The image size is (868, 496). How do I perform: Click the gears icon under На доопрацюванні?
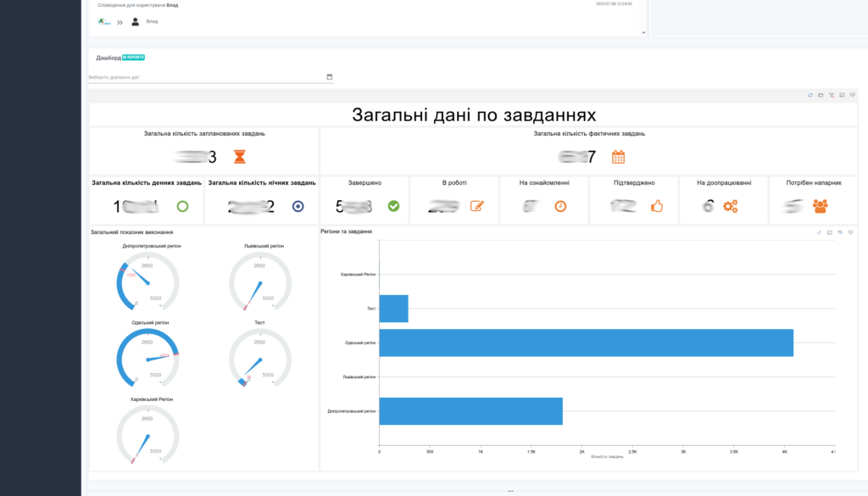coord(730,206)
